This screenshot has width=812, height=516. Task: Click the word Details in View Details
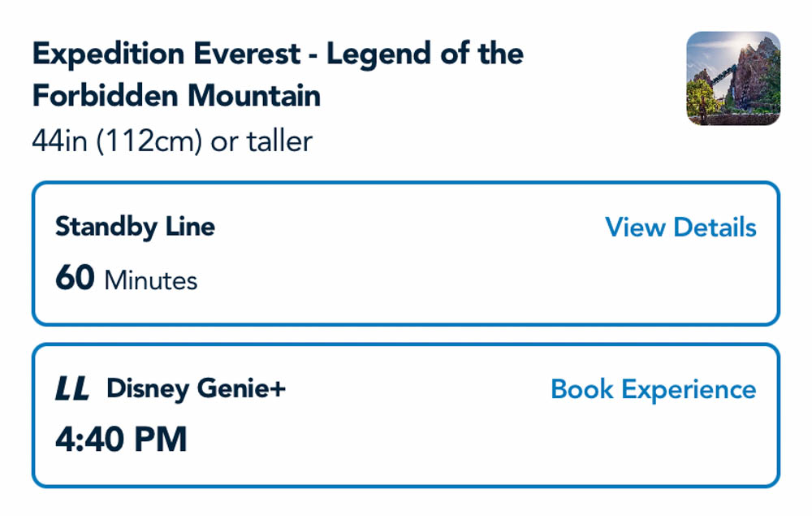tap(716, 228)
